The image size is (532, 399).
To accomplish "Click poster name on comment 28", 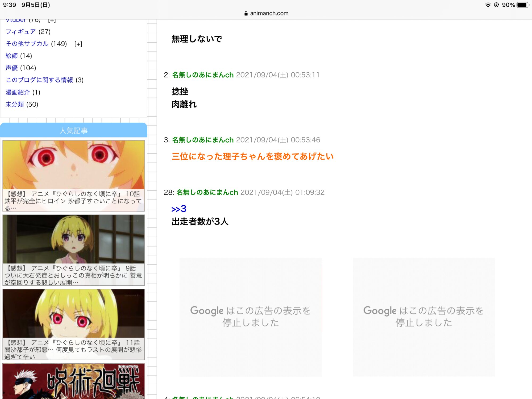I will point(207,192).
